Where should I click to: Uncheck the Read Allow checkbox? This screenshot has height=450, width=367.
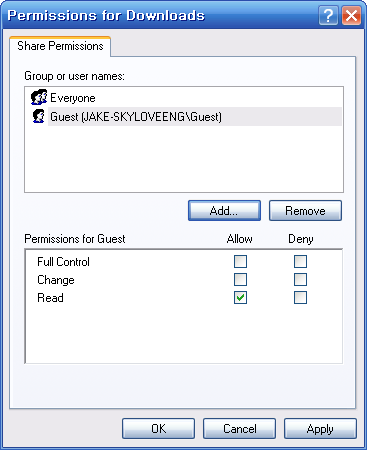[240, 298]
